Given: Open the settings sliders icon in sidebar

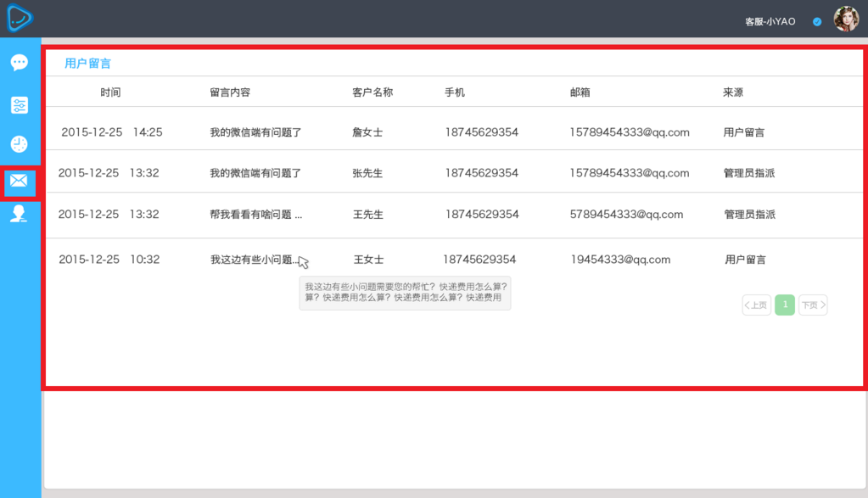Looking at the screenshot, I should 19,105.
